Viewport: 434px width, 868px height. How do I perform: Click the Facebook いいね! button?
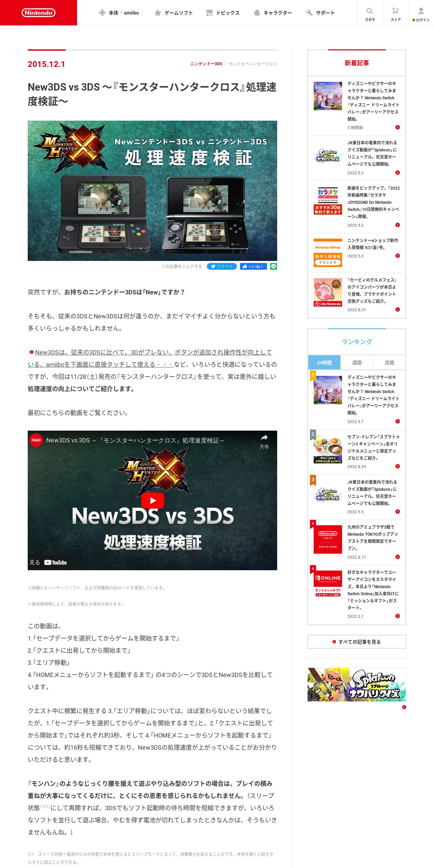click(254, 266)
